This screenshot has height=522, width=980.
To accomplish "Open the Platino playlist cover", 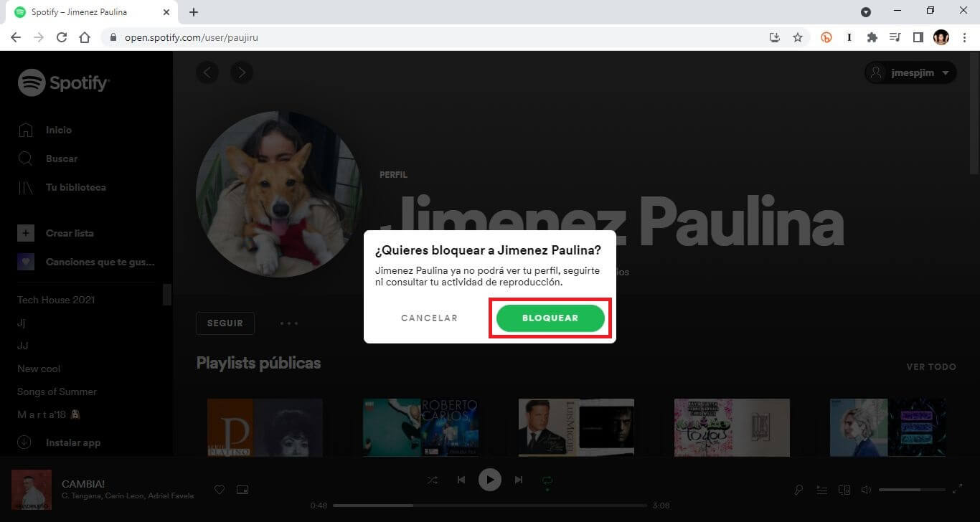I will click(x=265, y=427).
